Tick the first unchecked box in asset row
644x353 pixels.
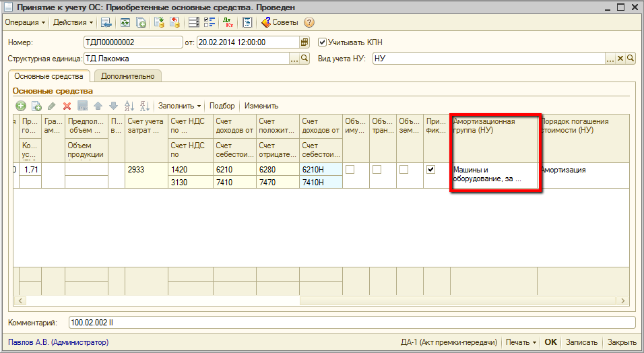point(350,170)
